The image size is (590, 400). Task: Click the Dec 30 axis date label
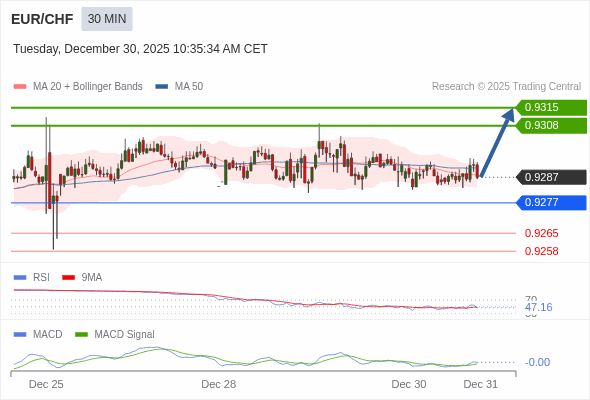[x=409, y=384]
